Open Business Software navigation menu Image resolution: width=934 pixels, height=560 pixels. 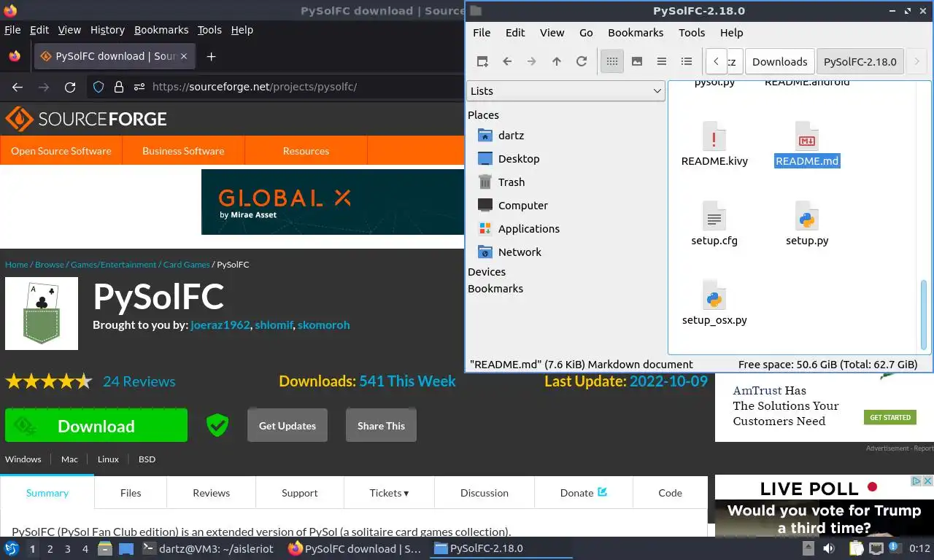click(183, 151)
